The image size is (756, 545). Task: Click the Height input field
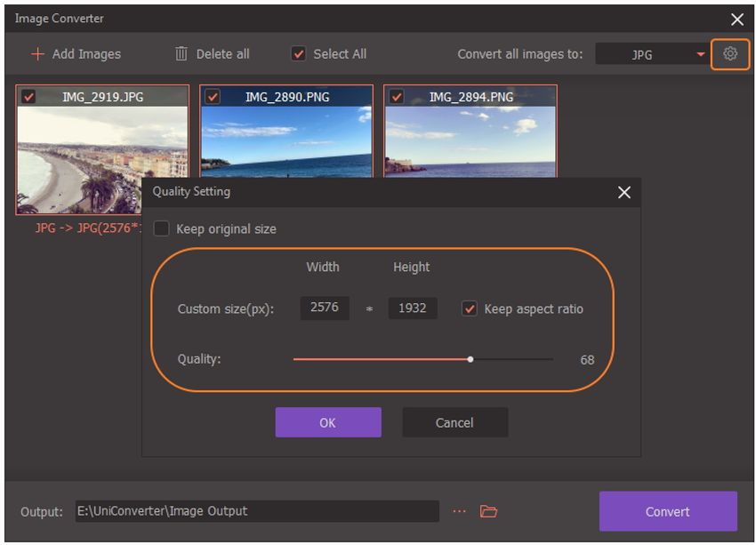click(412, 309)
